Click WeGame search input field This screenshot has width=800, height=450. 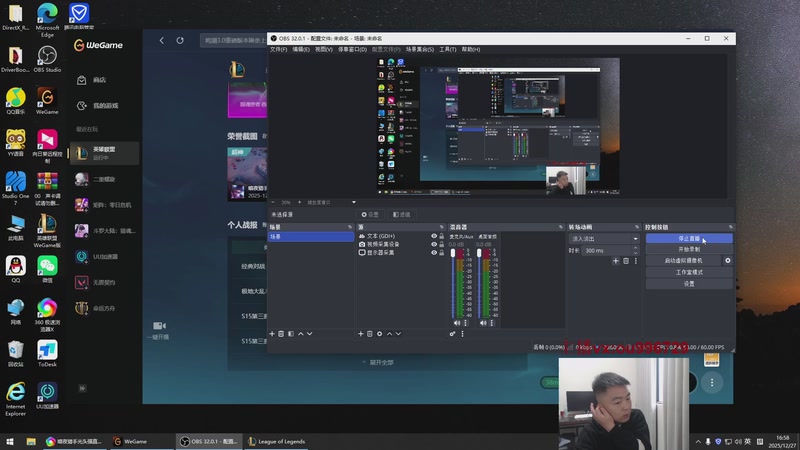[233, 40]
